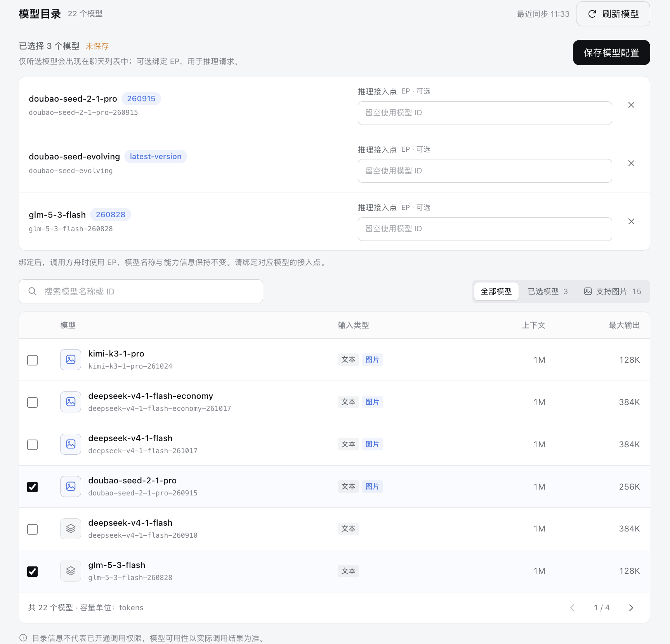Click the layers icon of glm-5-3-flash row
Image resolution: width=670 pixels, height=644 pixels.
click(71, 571)
